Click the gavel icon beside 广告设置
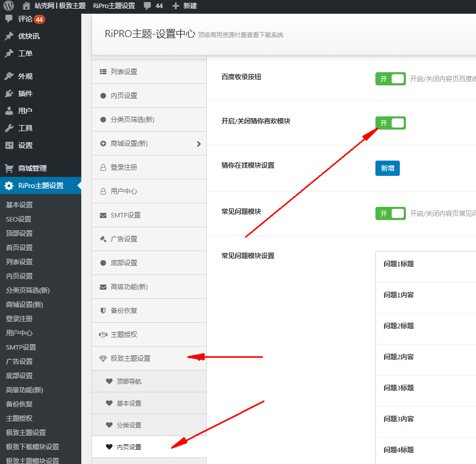Screen dimensions: 476x464 pos(103,239)
